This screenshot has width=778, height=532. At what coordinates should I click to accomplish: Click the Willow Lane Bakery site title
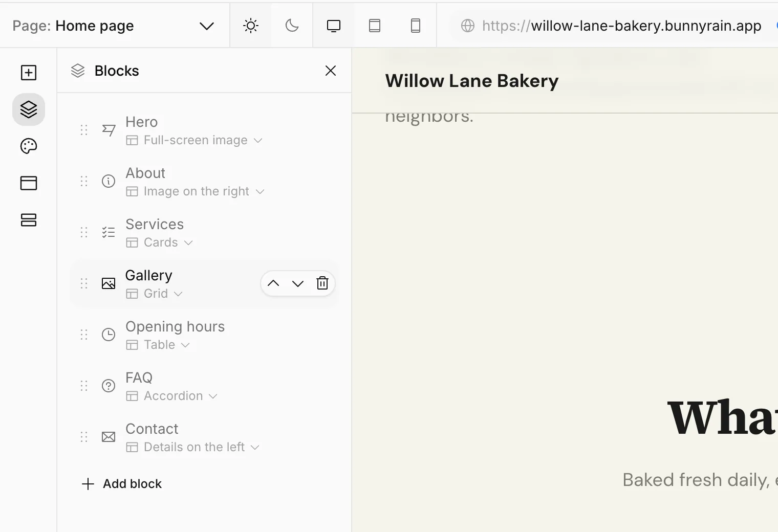pyautogui.click(x=472, y=81)
